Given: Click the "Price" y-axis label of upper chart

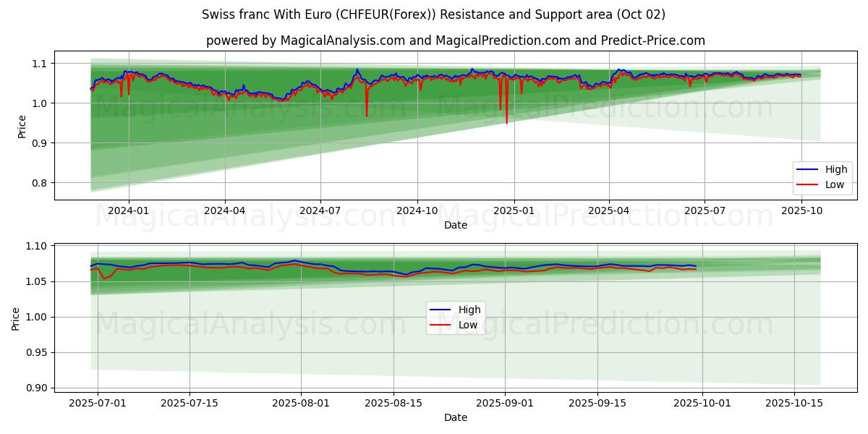Looking at the screenshot, I should 22,127.
